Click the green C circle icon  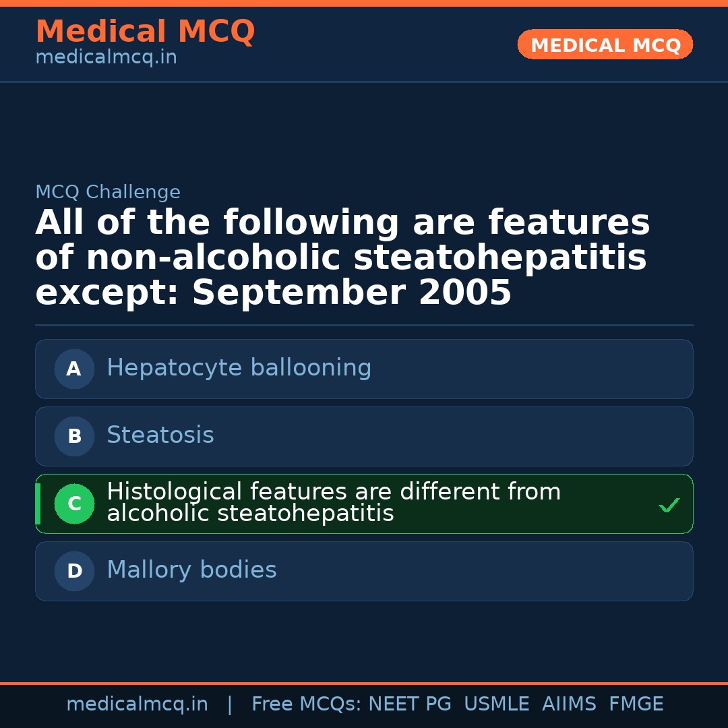pos(74,504)
